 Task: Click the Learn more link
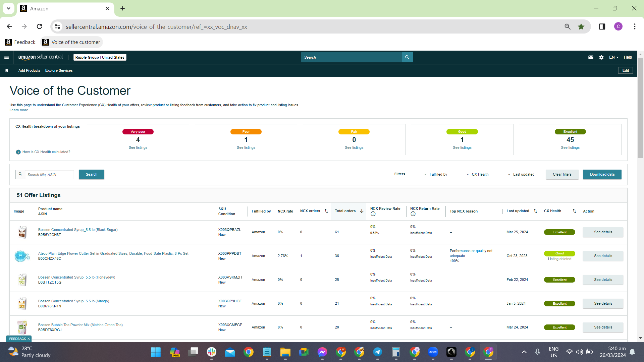(19, 110)
